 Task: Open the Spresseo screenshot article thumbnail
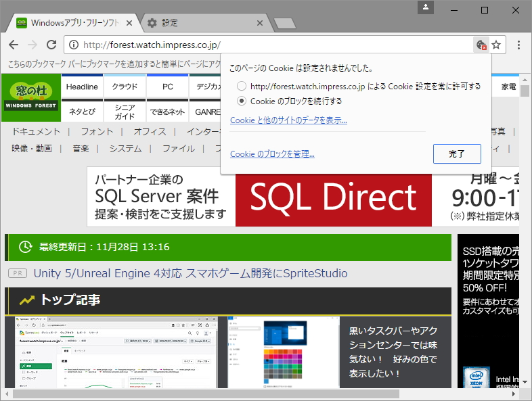point(116,352)
